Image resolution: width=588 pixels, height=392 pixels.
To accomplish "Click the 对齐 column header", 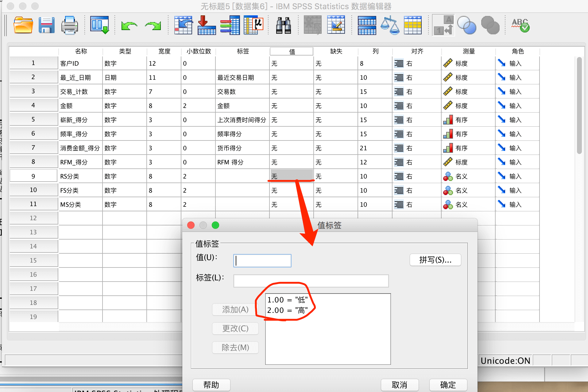I will (x=417, y=51).
